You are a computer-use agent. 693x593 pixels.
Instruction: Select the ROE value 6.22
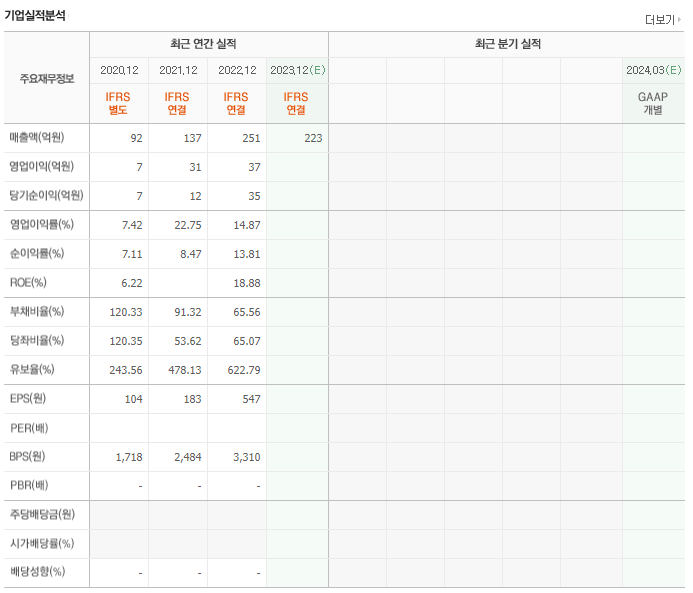[x=132, y=283]
